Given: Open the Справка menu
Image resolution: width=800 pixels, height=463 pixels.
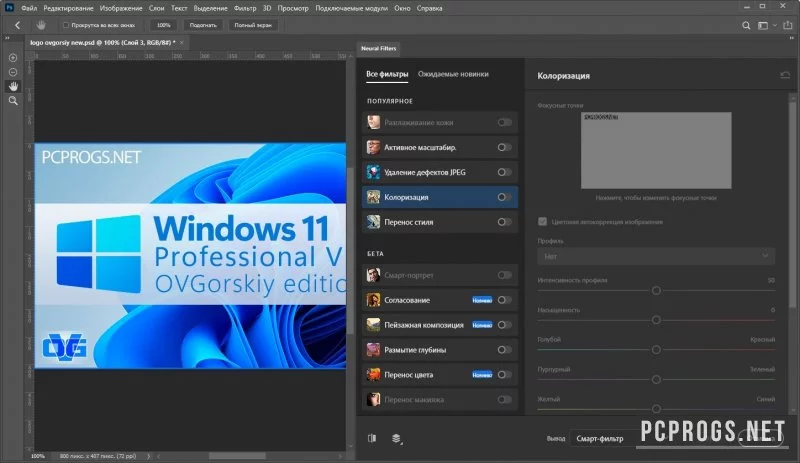Looking at the screenshot, I should coord(430,8).
